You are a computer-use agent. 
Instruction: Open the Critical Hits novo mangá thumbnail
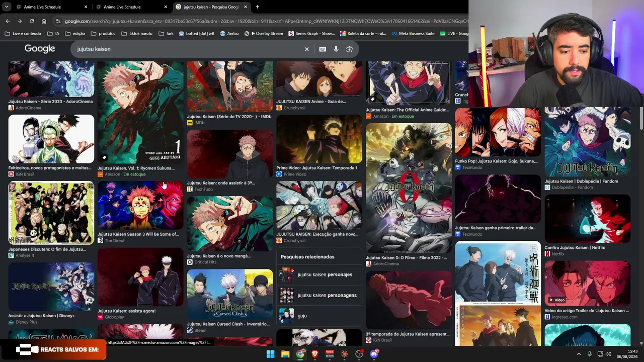click(x=230, y=224)
